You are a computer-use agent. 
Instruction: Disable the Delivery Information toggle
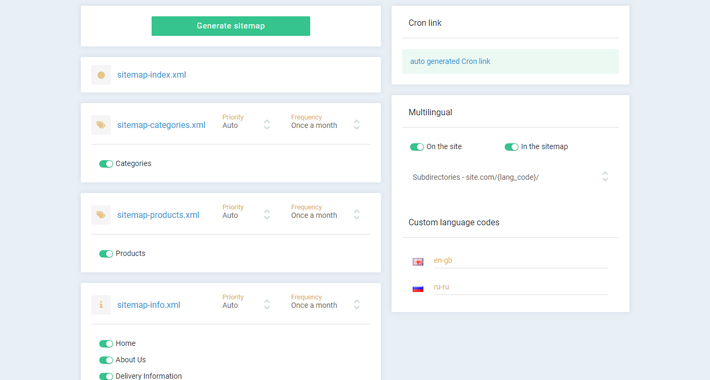pyautogui.click(x=106, y=376)
